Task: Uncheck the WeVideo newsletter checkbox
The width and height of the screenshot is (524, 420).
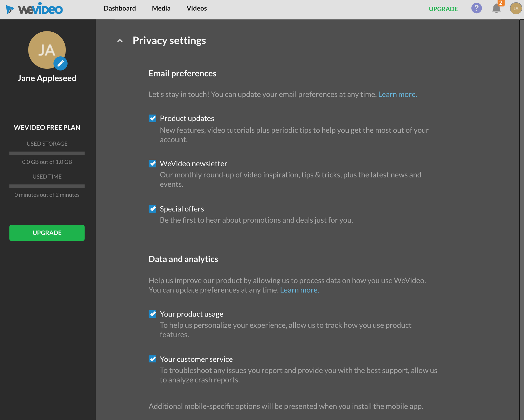Action: pos(152,164)
